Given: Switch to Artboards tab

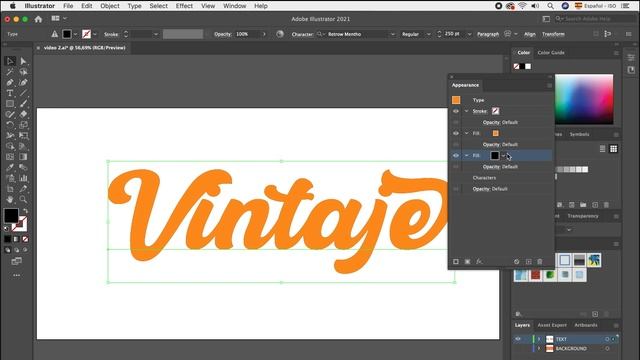Looking at the screenshot, I should click(x=586, y=325).
